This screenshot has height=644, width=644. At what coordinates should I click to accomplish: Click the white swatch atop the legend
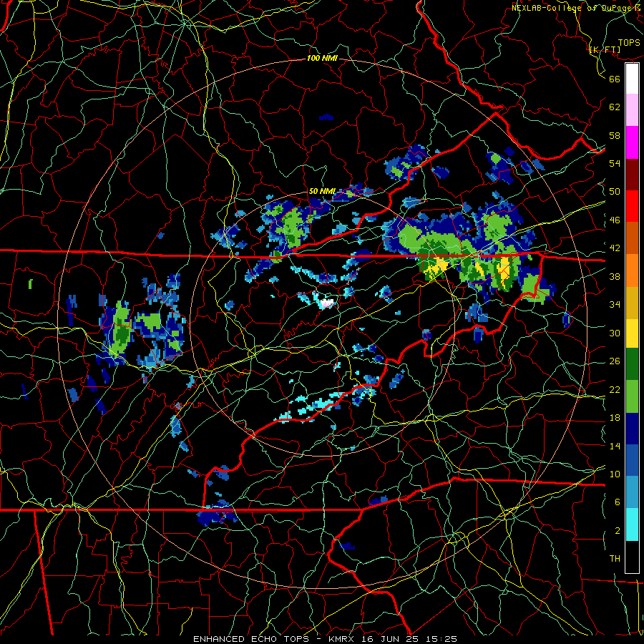632,79
